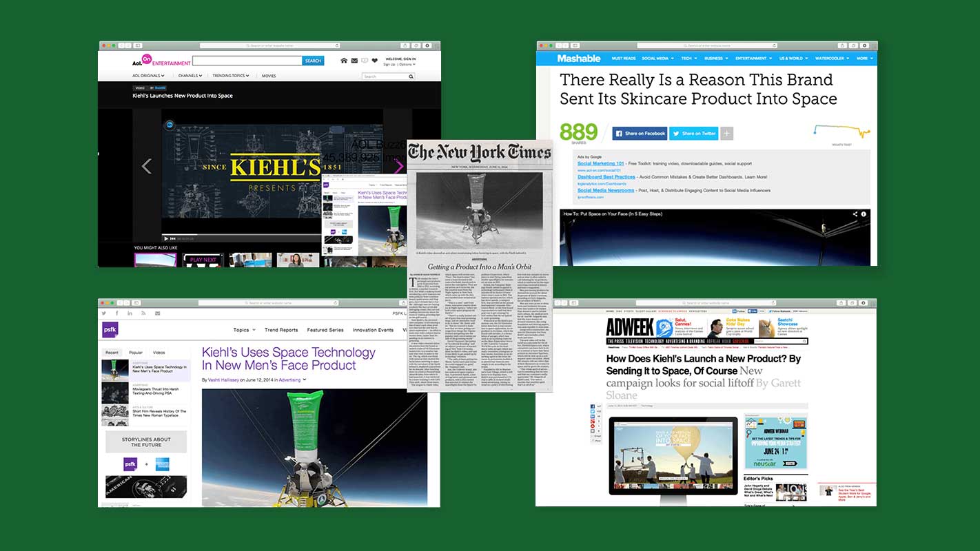Click the Play Next thumbnail
The image size is (980, 551).
pos(203,260)
